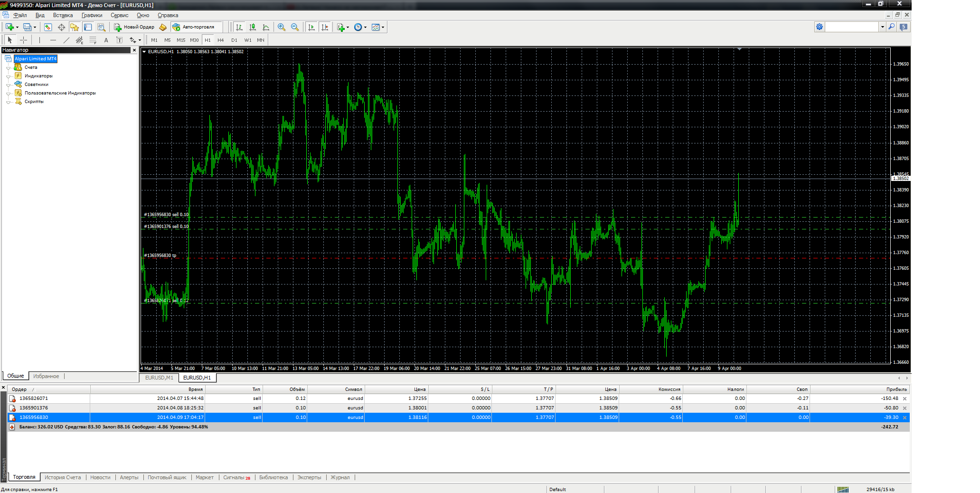Click the Новый Ордер button
Screen dimensions: 980x493
(134, 27)
